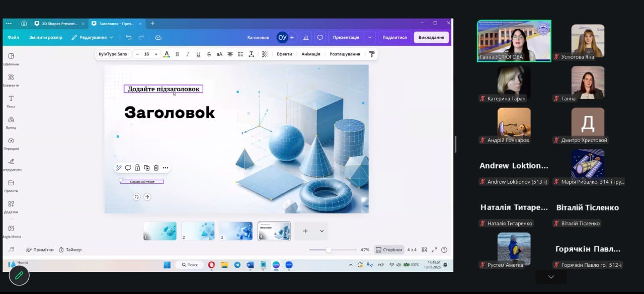
Task: Click the transparency checkerboard icon
Action: [x=264, y=54]
